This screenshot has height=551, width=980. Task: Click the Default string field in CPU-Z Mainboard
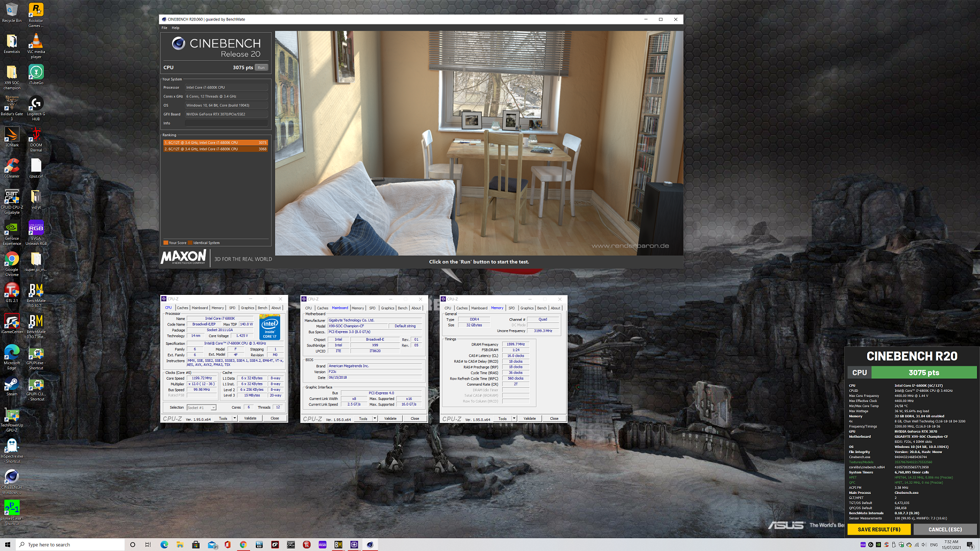coord(405,326)
